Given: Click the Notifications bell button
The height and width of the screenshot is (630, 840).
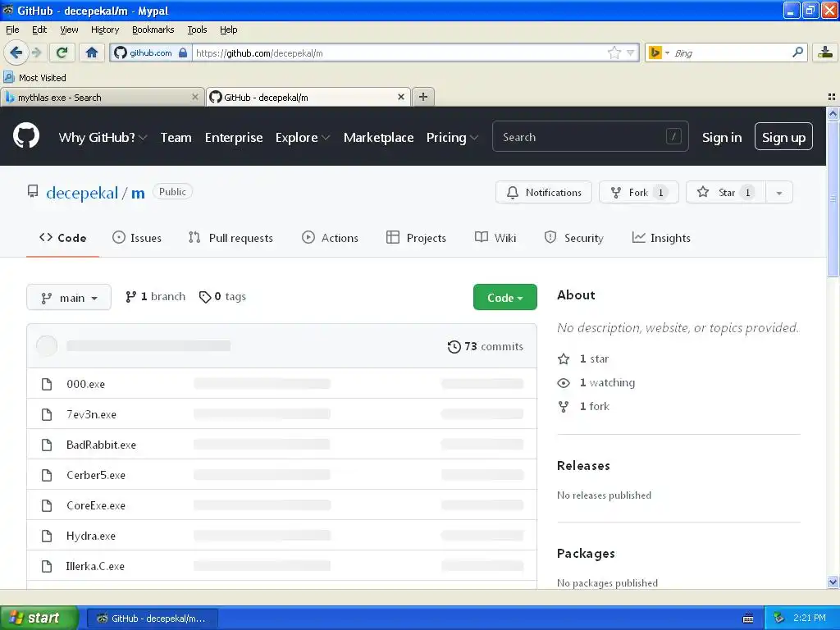Looking at the screenshot, I should coord(543,192).
